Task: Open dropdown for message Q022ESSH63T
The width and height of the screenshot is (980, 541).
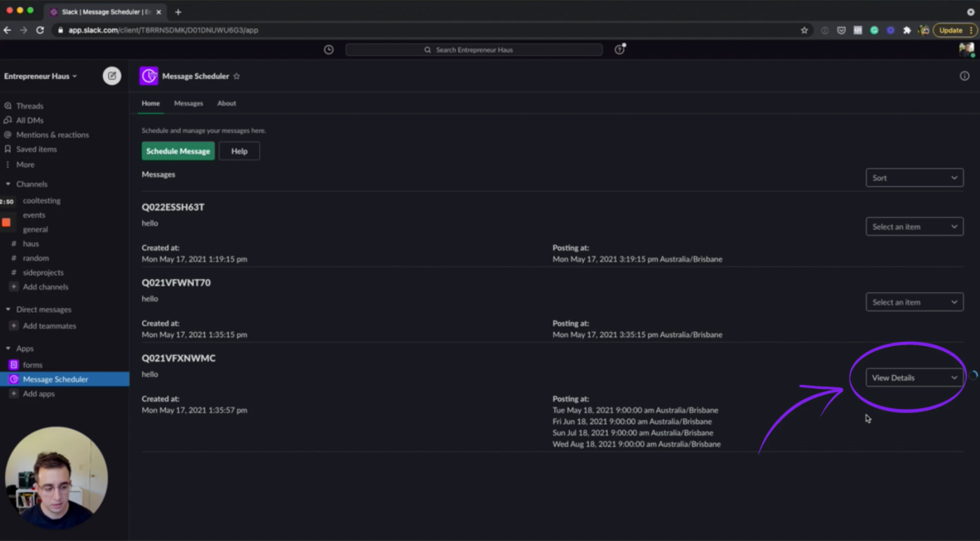Action: [x=914, y=227]
